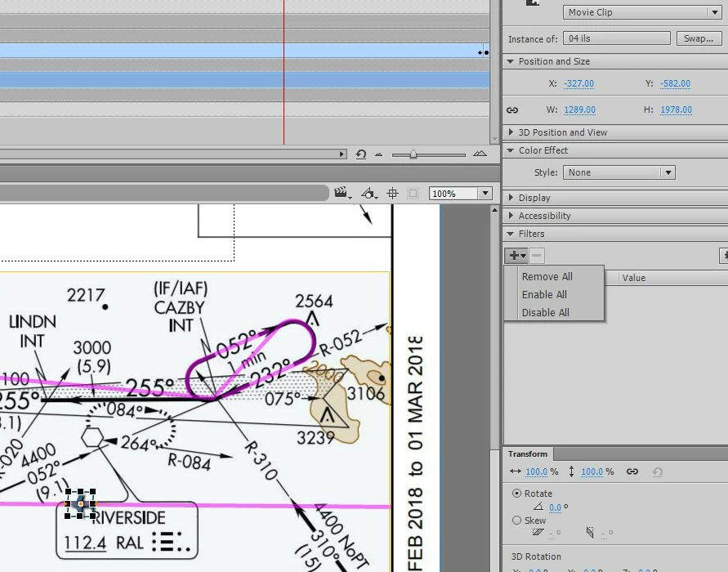The image size is (728, 572).
Task: Expand the 3D Position and View section
Action: 511,132
